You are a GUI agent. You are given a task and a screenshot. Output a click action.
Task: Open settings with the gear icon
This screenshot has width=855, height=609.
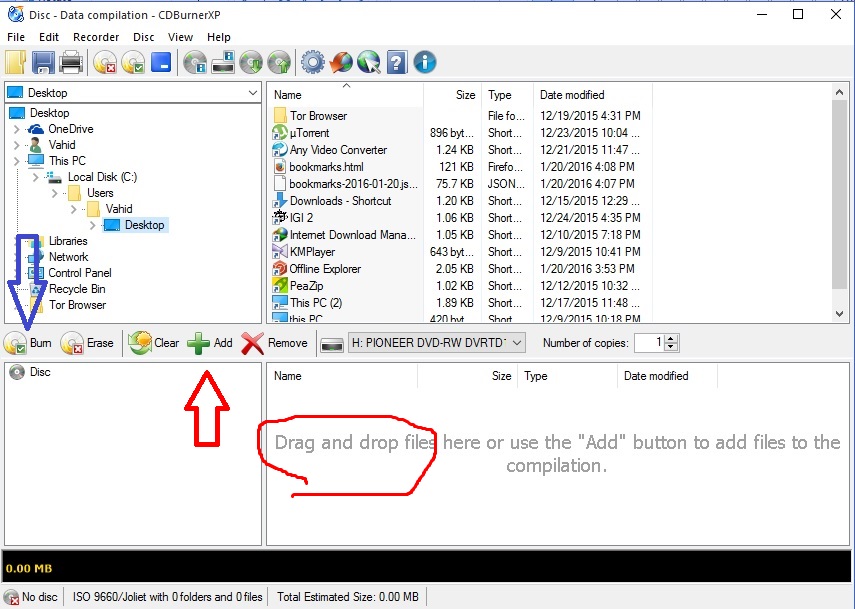(x=312, y=62)
